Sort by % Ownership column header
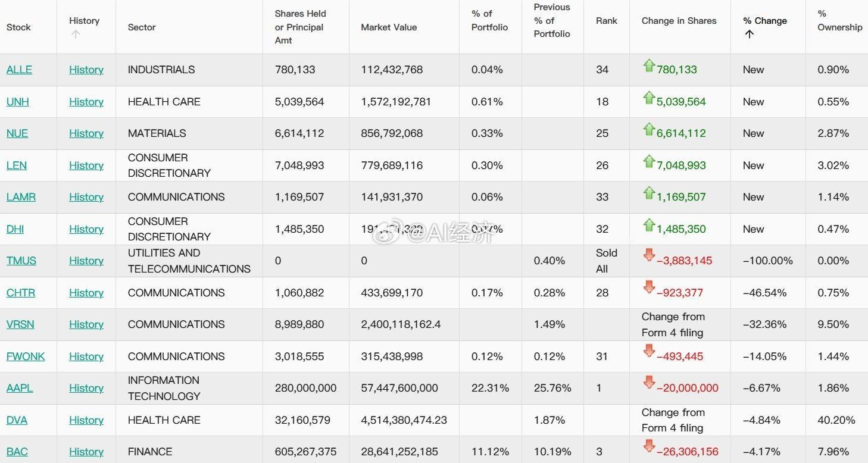 [x=839, y=21]
